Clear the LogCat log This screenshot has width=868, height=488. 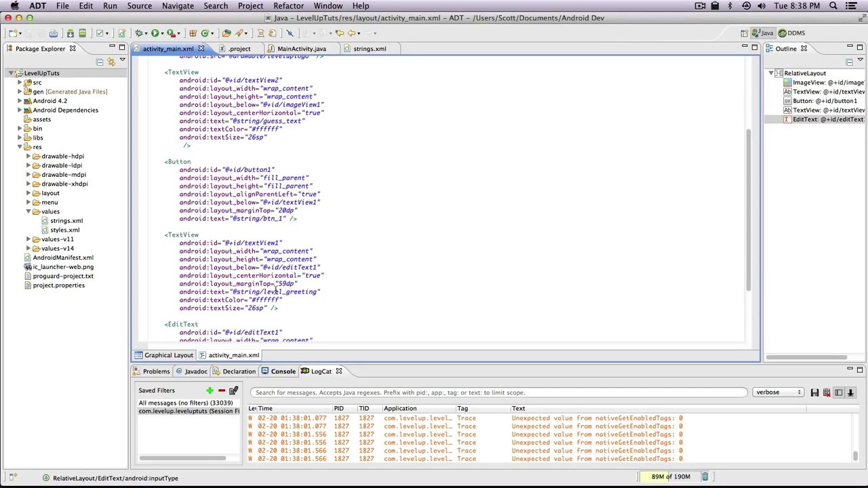(827, 392)
